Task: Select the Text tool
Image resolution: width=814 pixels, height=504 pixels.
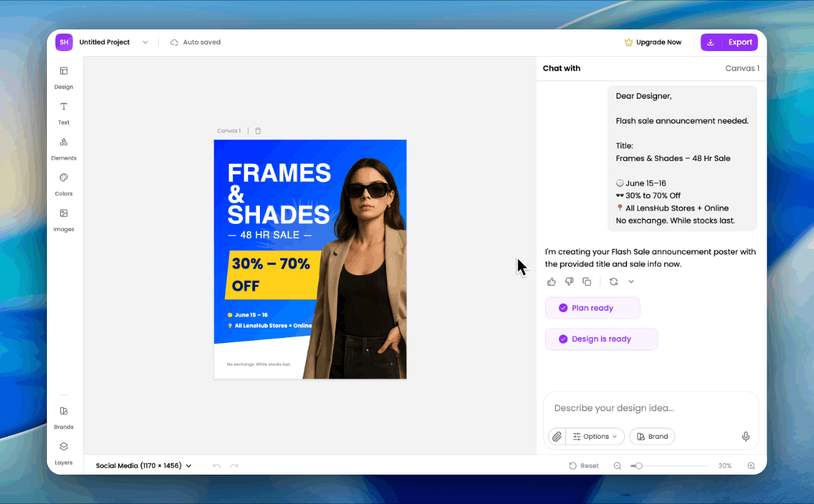Action: [64, 113]
